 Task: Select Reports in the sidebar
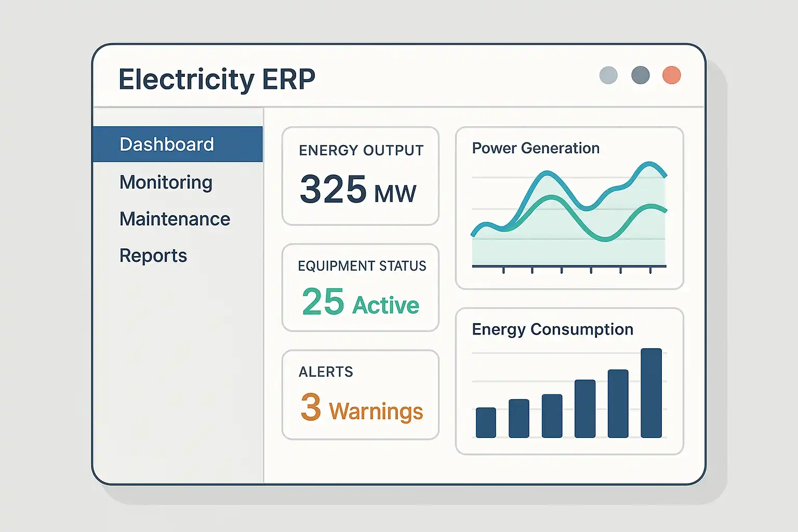click(x=153, y=256)
